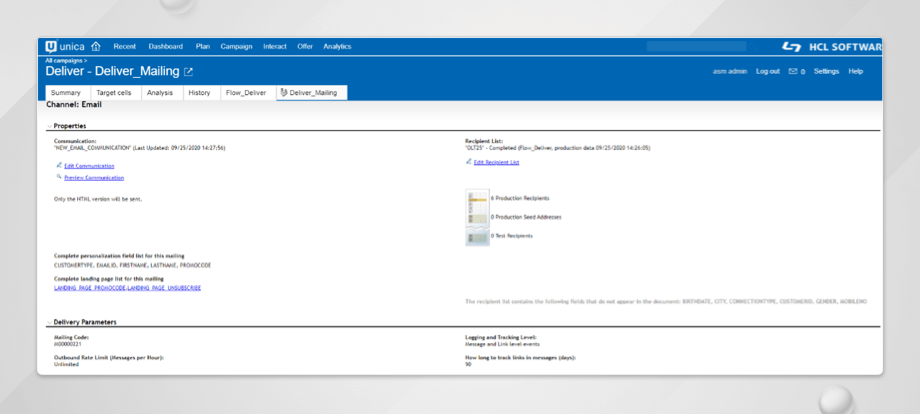Switch to the Summary tab

pyautogui.click(x=66, y=93)
